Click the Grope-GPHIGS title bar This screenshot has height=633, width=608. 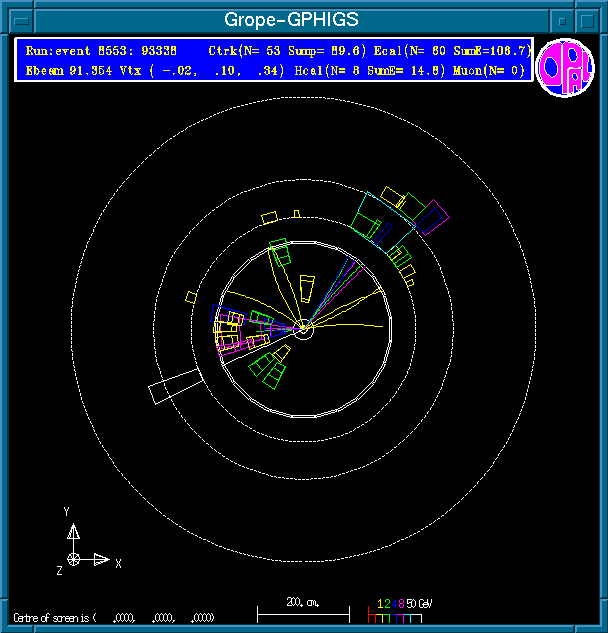290,19
